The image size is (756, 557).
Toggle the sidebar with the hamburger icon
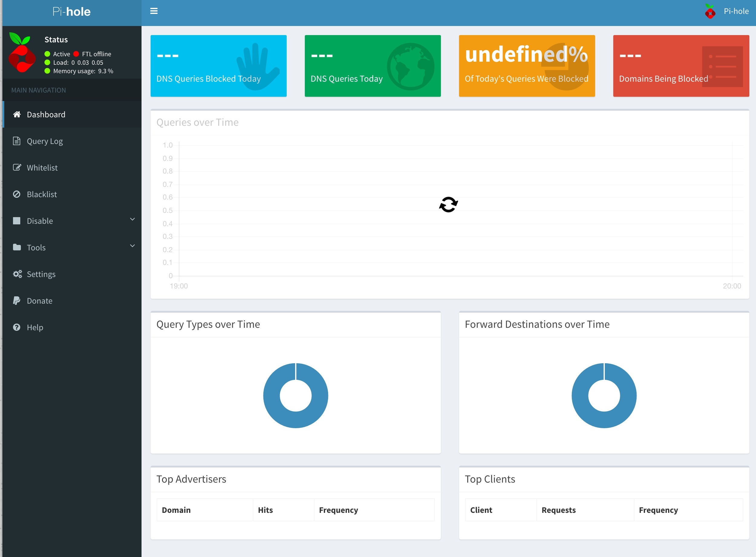pyautogui.click(x=154, y=11)
